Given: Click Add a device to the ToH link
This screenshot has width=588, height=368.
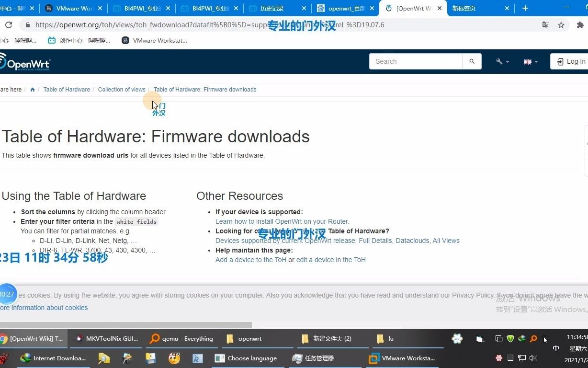Looking at the screenshot, I should pyautogui.click(x=251, y=260).
